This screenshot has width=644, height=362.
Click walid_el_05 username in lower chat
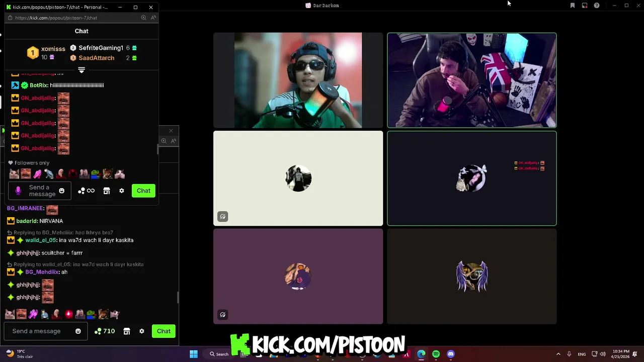[x=40, y=240]
